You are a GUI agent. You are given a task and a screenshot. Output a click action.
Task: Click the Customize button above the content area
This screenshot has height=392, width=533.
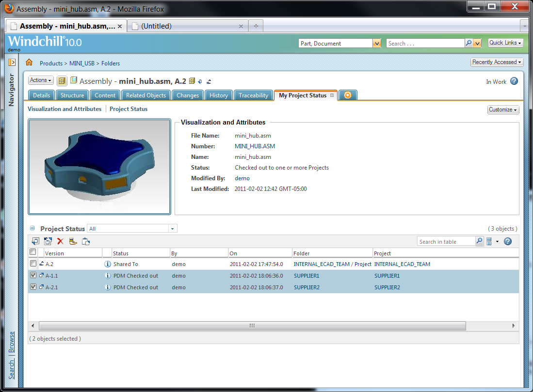pyautogui.click(x=502, y=110)
